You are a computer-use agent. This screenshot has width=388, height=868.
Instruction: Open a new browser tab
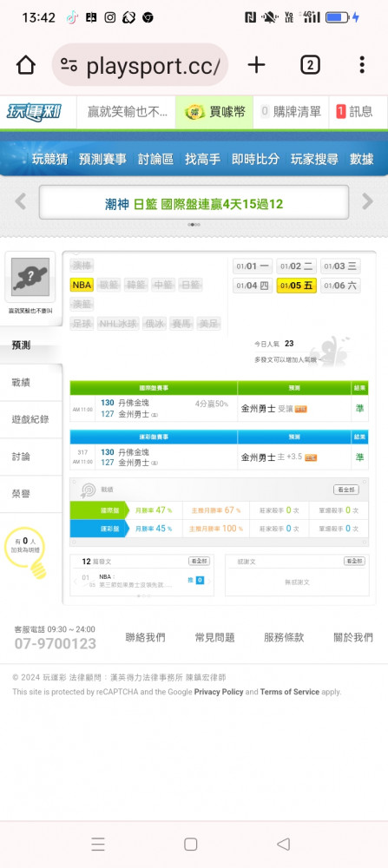256,65
